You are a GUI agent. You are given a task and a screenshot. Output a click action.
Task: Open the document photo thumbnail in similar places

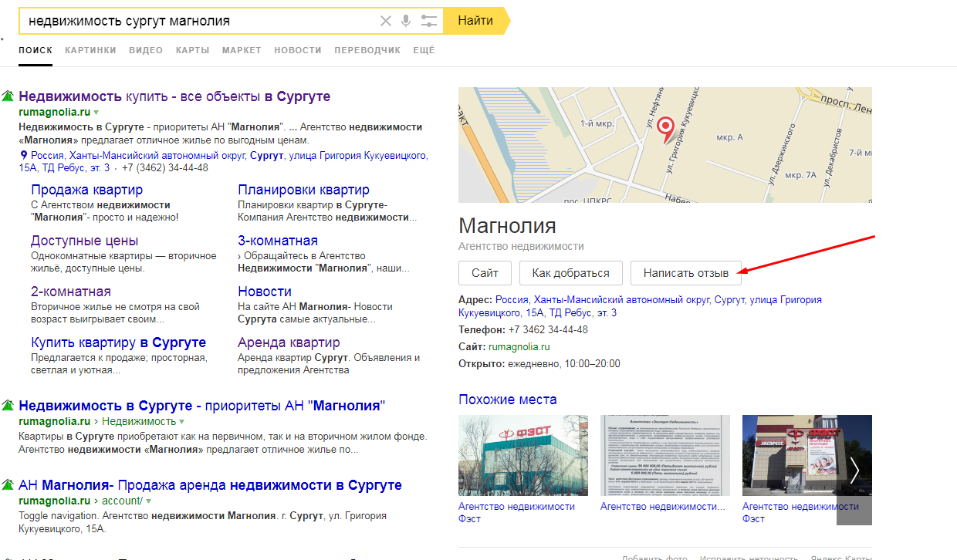[665, 455]
